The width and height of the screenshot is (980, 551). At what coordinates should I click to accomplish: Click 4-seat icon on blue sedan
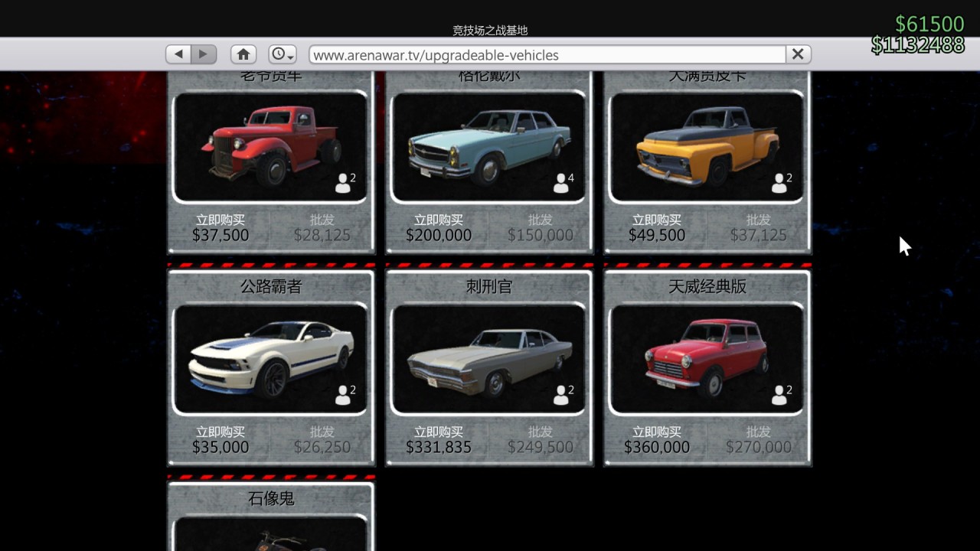(563, 183)
